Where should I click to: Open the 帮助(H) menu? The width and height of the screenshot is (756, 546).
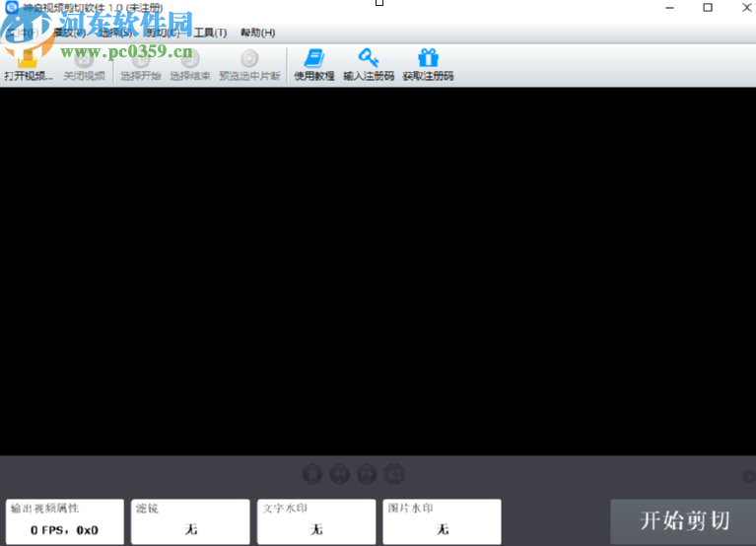point(258,33)
